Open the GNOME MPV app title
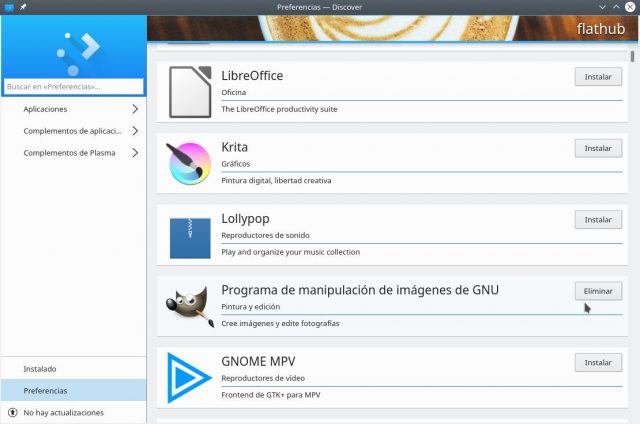 (x=258, y=362)
